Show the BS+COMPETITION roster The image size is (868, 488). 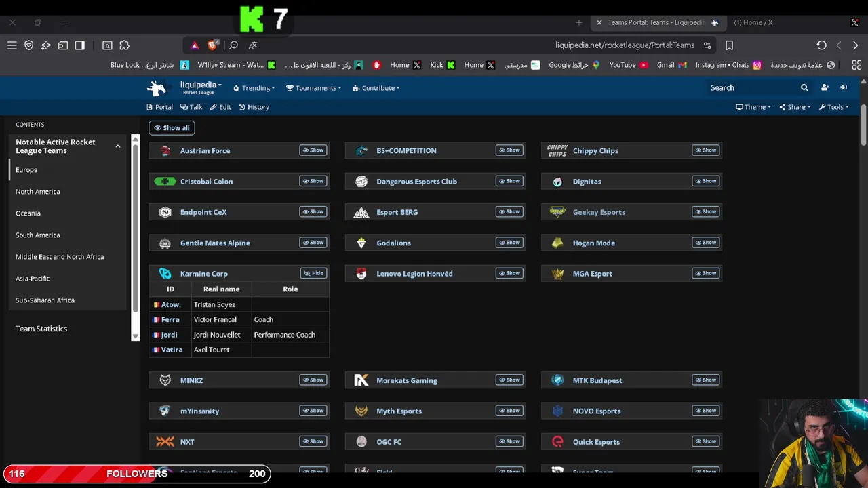click(509, 150)
